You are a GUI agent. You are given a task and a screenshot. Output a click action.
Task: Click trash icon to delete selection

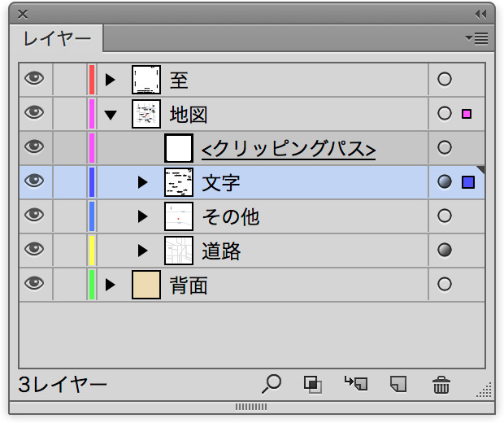(441, 385)
